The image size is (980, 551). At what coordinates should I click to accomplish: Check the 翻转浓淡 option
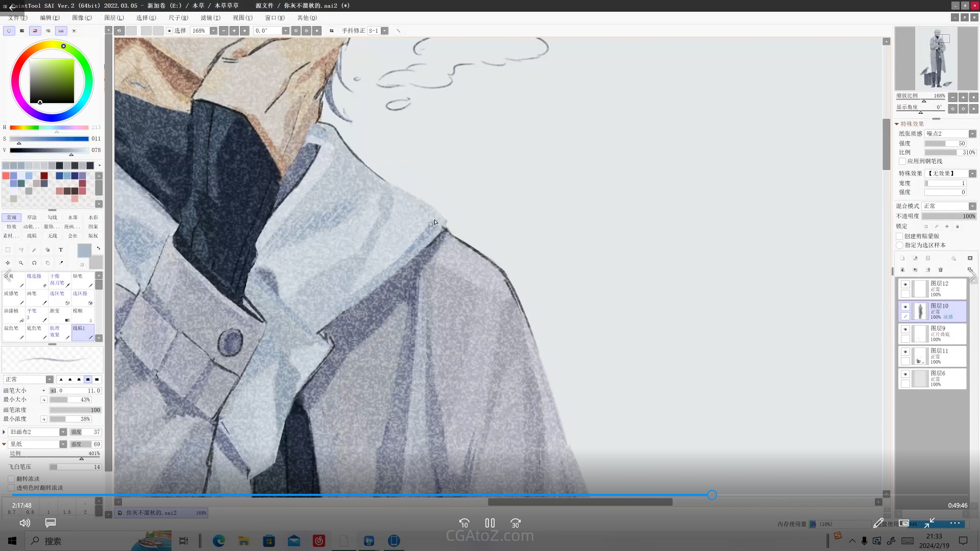11,479
